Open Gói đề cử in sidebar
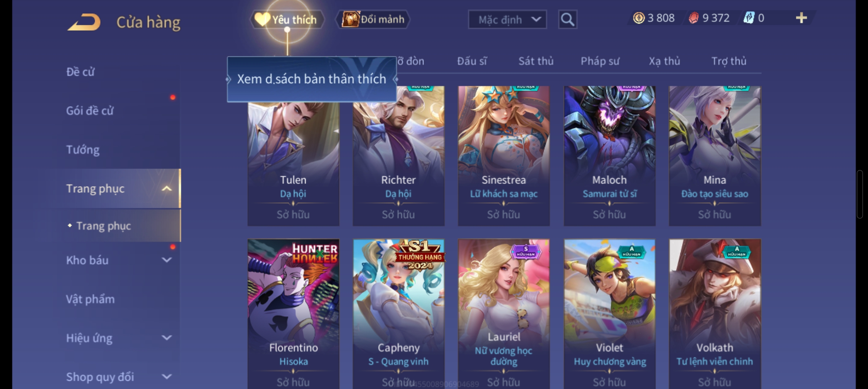Screen dimensions: 868x389 point(90,111)
